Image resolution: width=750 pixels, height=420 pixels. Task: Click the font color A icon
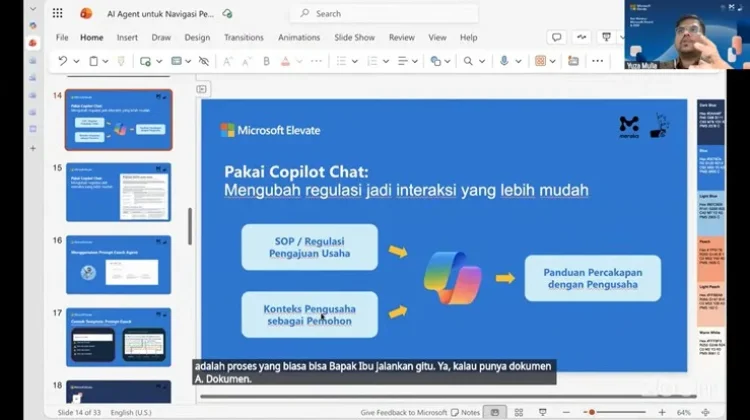pyautogui.click(x=285, y=61)
